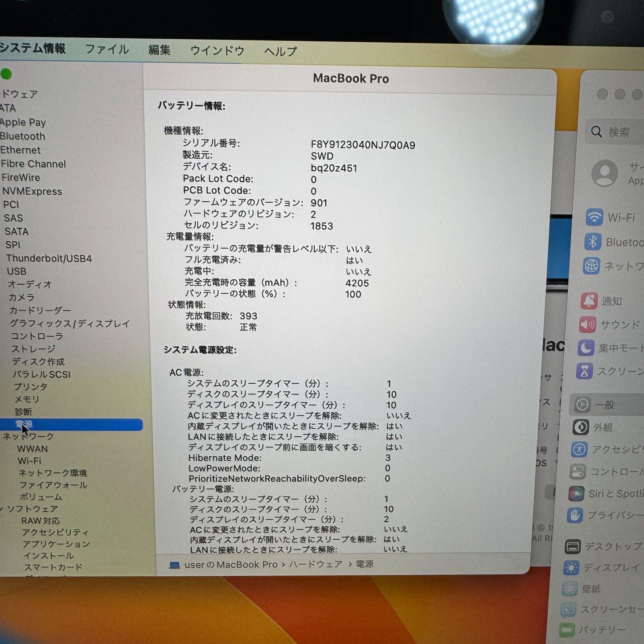Image resolution: width=644 pixels, height=644 pixels.
Task: Click the desktop and Dock icon
Action: tap(573, 546)
